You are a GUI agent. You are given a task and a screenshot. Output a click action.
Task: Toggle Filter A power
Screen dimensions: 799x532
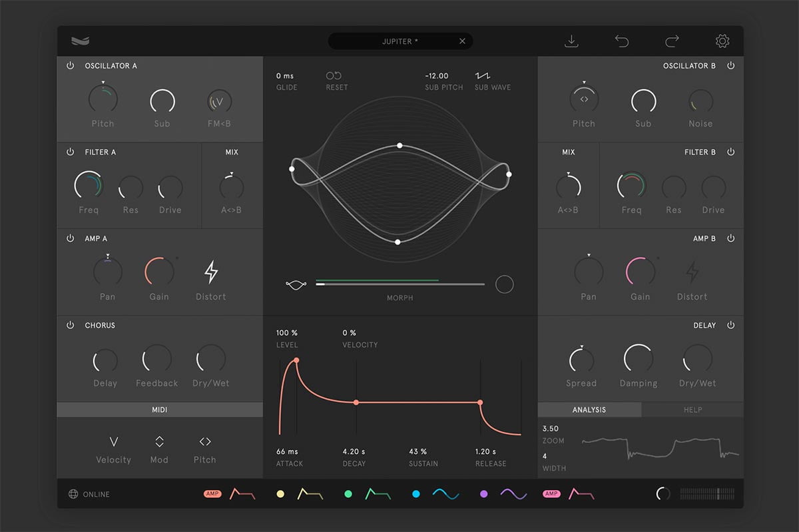pos(70,152)
